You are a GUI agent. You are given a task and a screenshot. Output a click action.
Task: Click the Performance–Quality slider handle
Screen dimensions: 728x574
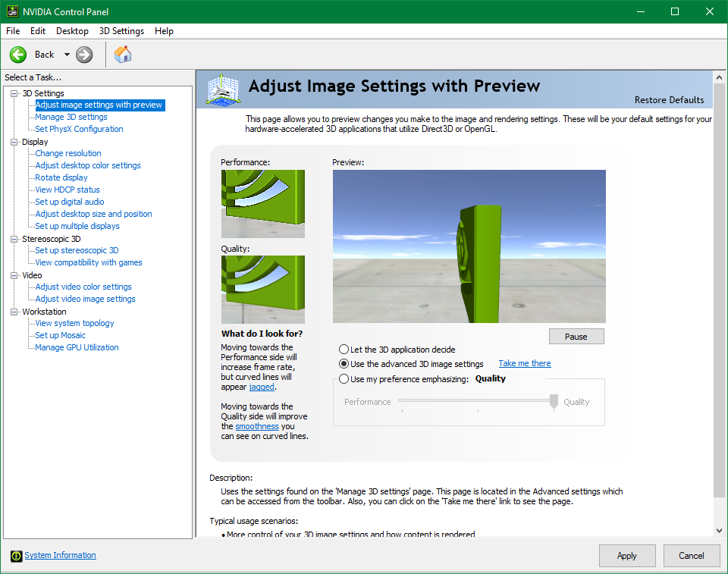click(x=554, y=401)
